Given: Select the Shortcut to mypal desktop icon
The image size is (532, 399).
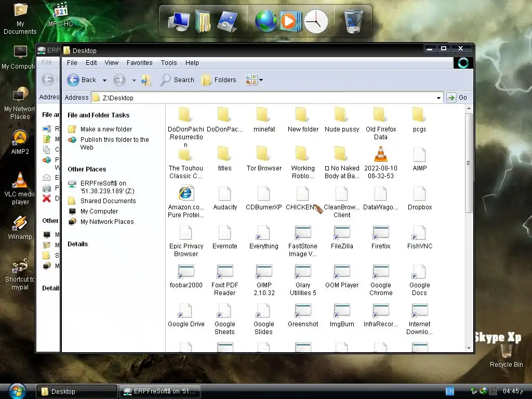Looking at the screenshot, I should click(20, 274).
